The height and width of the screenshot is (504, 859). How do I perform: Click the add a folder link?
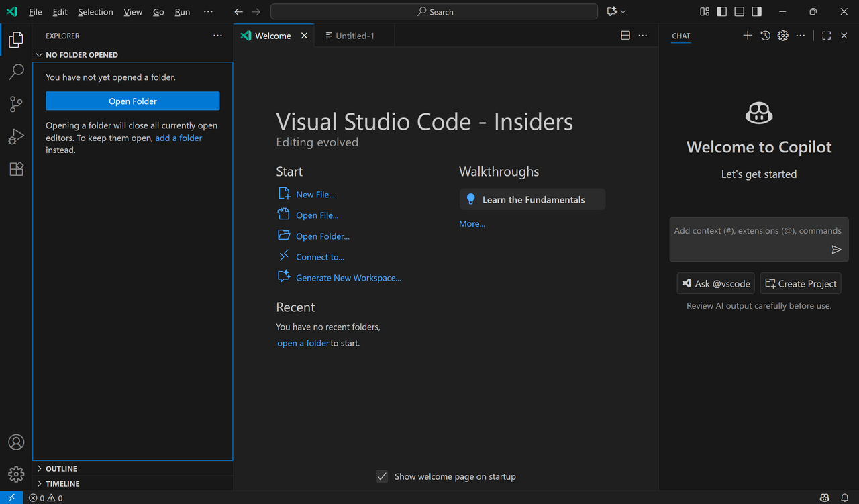point(179,138)
